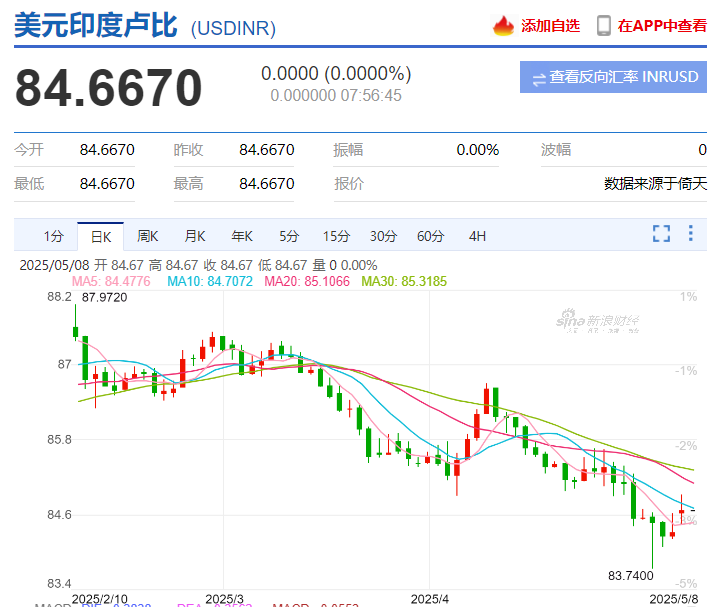
Task: Click the MA30: 85.3185 indicator label
Action: (x=404, y=281)
